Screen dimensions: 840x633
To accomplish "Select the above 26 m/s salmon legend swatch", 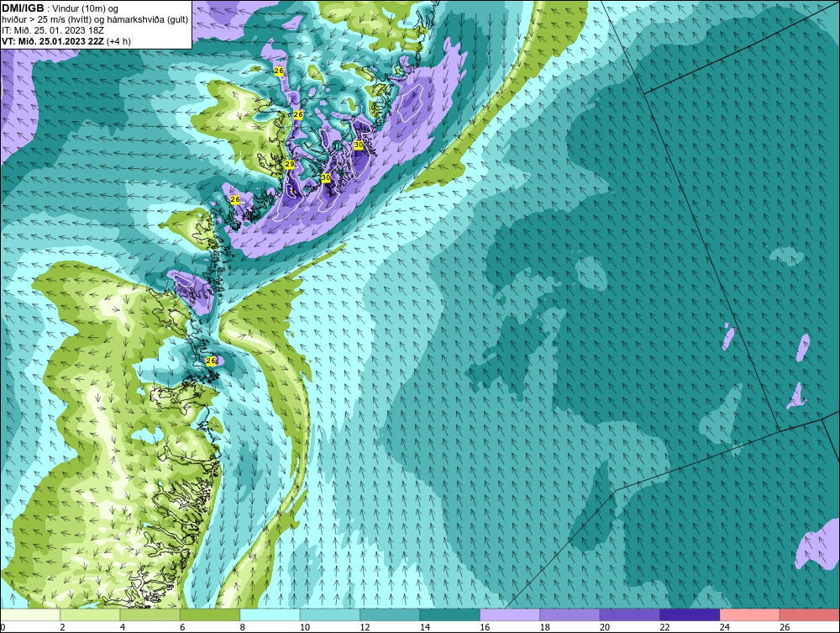I will [810, 615].
